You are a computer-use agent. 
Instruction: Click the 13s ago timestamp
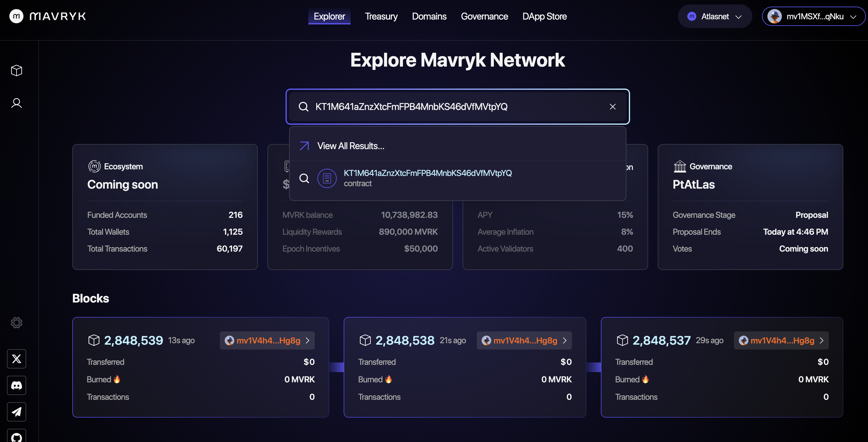pos(181,340)
